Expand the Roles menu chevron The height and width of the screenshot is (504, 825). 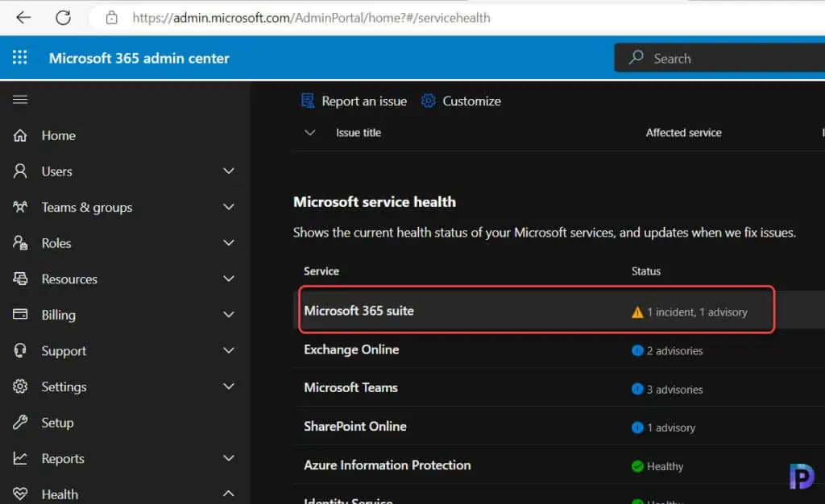(x=228, y=242)
